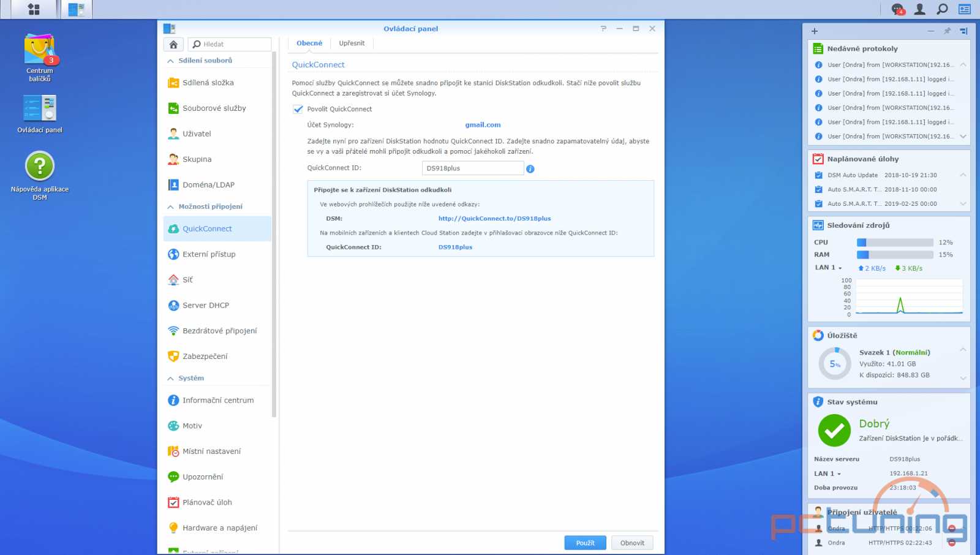Open the Uživatel section
This screenshot has height=555, width=980.
(217, 134)
